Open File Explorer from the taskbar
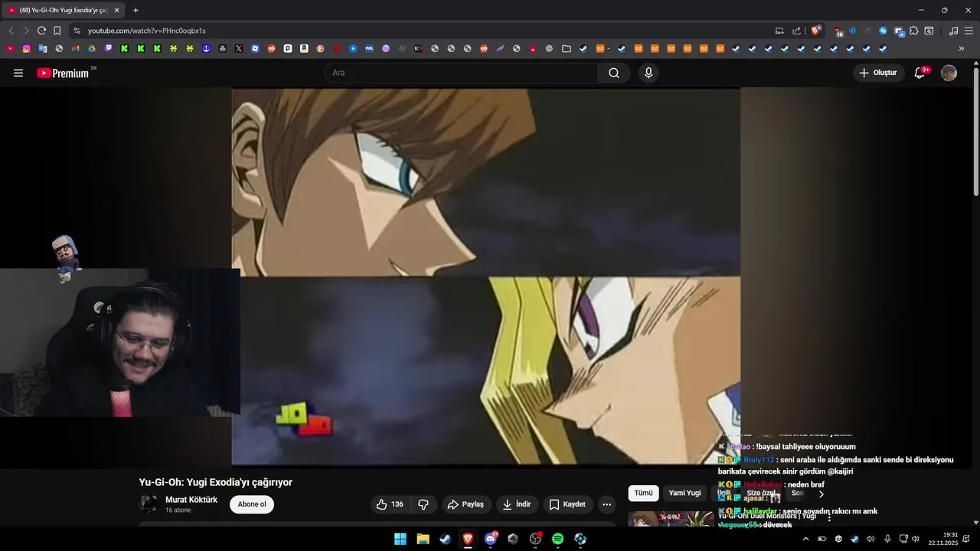This screenshot has width=980, height=551. click(x=423, y=539)
